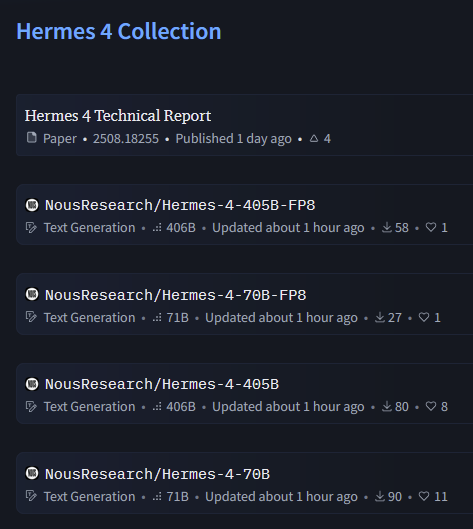Open the NousResearch/Hermes-4-70B model
This screenshot has height=529, width=473.
point(158,474)
